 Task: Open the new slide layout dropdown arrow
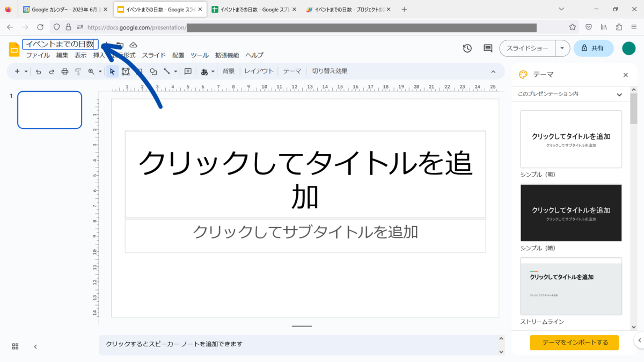point(26,71)
